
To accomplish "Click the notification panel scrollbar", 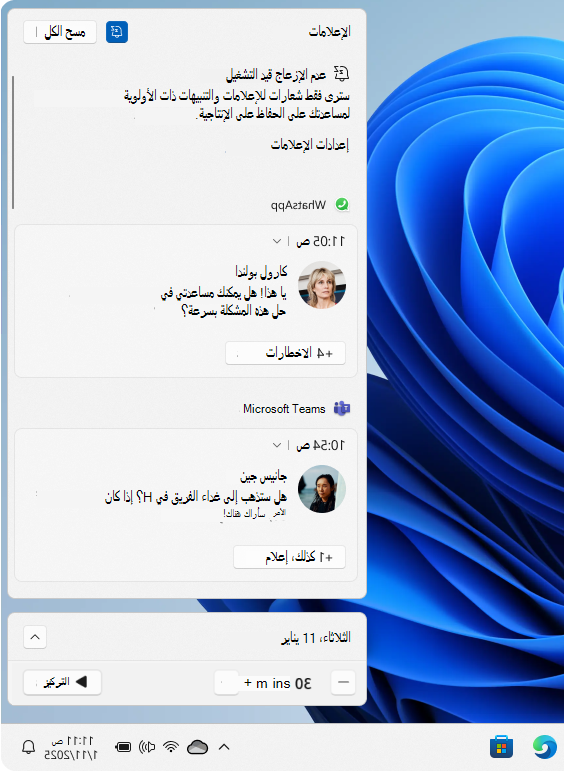I will pyautogui.click(x=13, y=142).
